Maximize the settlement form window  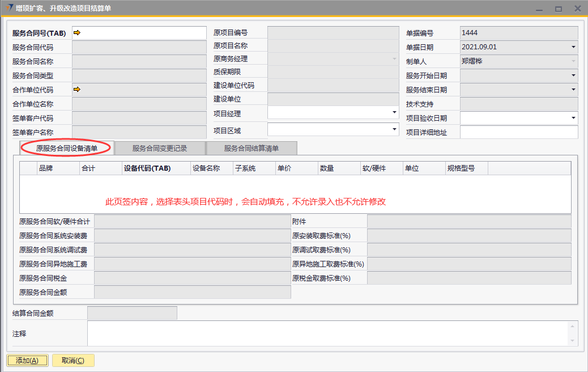pos(559,9)
